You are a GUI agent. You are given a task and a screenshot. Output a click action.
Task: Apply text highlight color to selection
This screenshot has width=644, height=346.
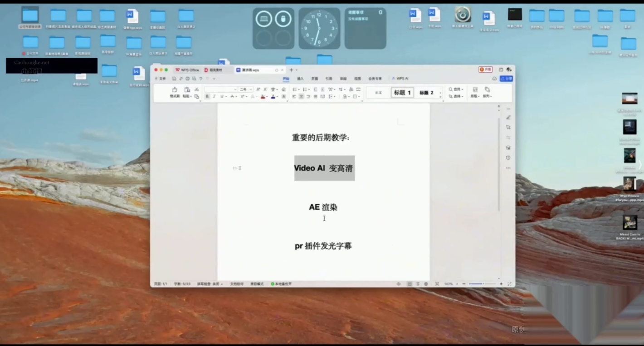tap(263, 96)
